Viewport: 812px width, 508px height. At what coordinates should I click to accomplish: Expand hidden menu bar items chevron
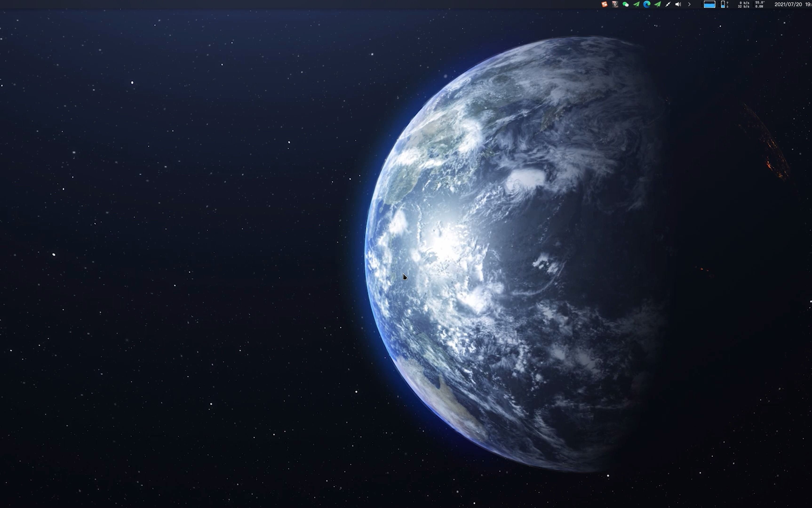point(689,4)
